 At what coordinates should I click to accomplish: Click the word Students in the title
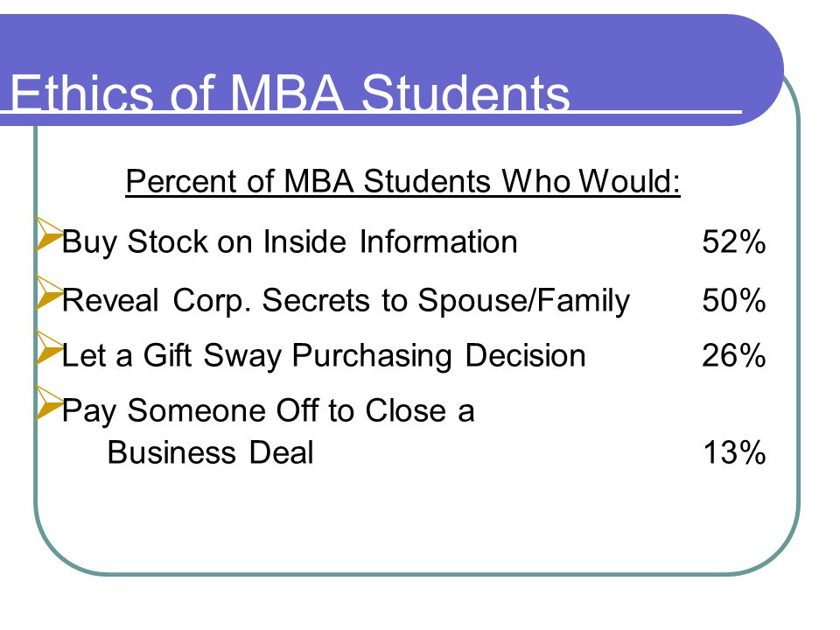(x=465, y=94)
